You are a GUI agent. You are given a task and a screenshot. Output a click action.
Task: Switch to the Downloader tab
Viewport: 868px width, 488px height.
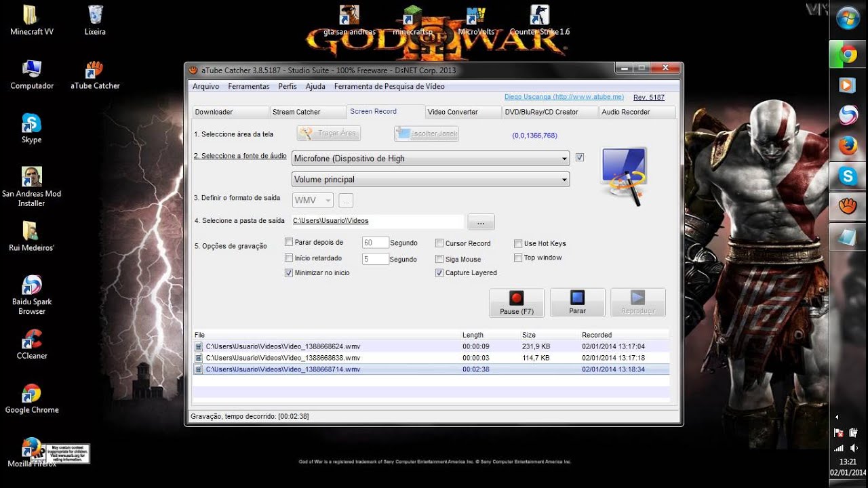(x=230, y=112)
